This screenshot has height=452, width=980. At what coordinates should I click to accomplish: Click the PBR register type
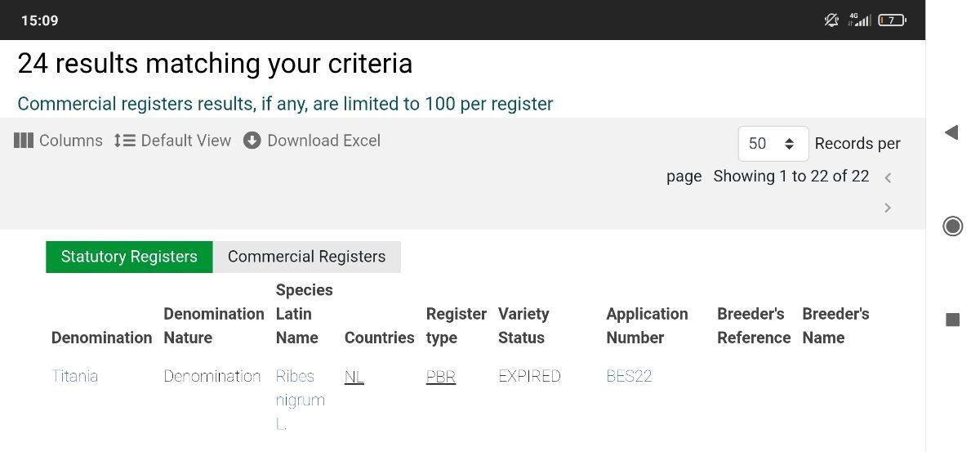(x=440, y=377)
